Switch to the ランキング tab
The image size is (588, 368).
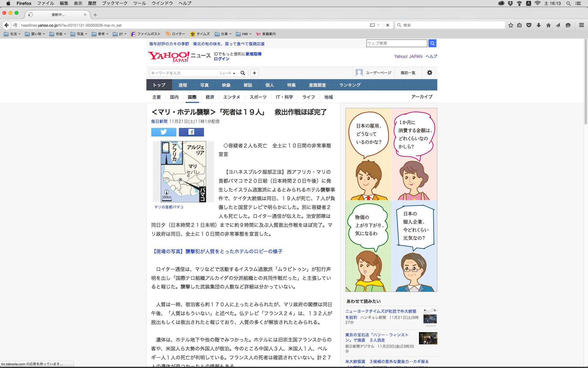coord(350,85)
